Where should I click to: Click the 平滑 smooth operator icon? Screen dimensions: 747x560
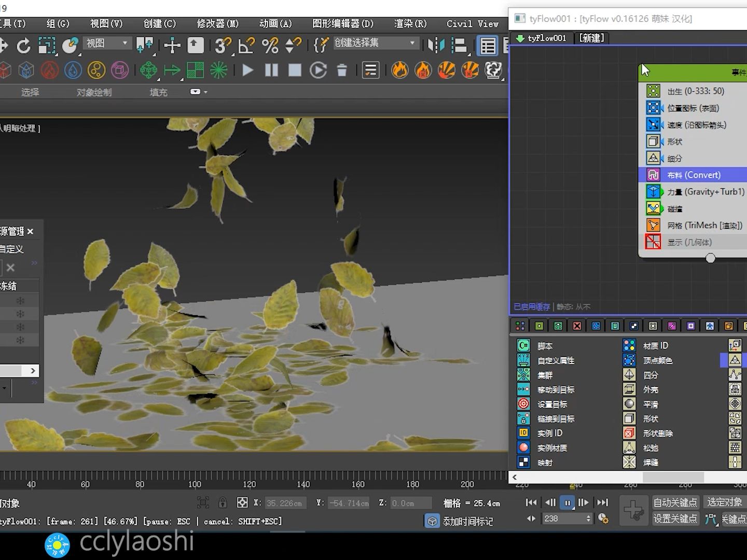(x=629, y=404)
